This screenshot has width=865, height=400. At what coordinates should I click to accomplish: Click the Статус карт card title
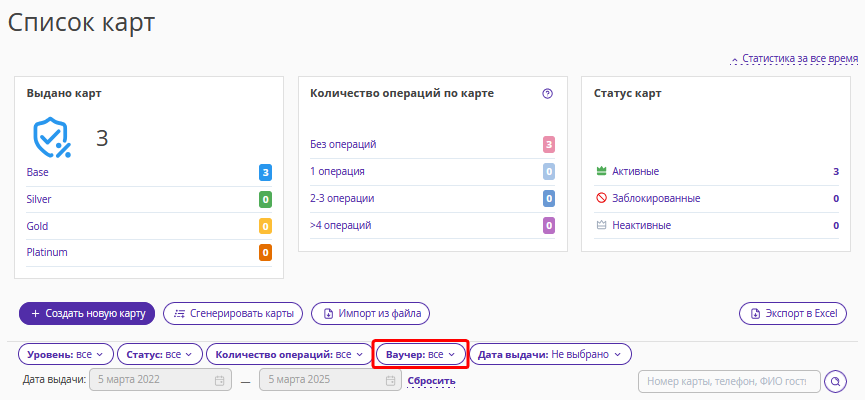[x=627, y=93]
